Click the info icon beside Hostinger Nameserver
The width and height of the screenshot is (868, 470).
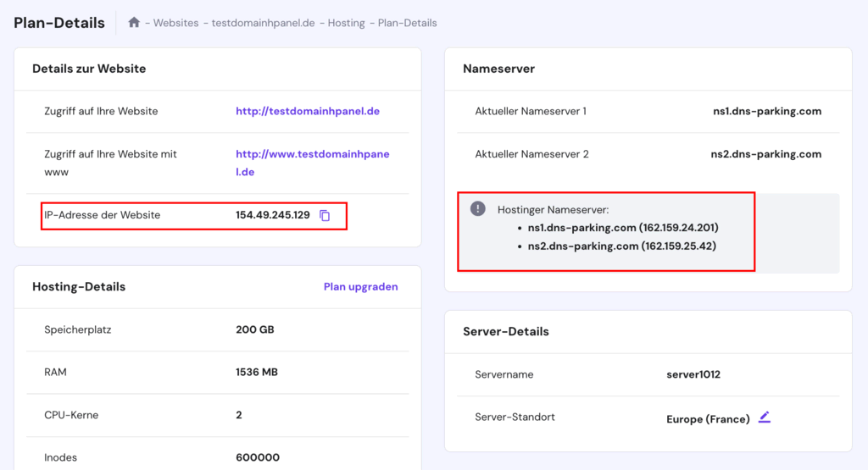click(478, 208)
